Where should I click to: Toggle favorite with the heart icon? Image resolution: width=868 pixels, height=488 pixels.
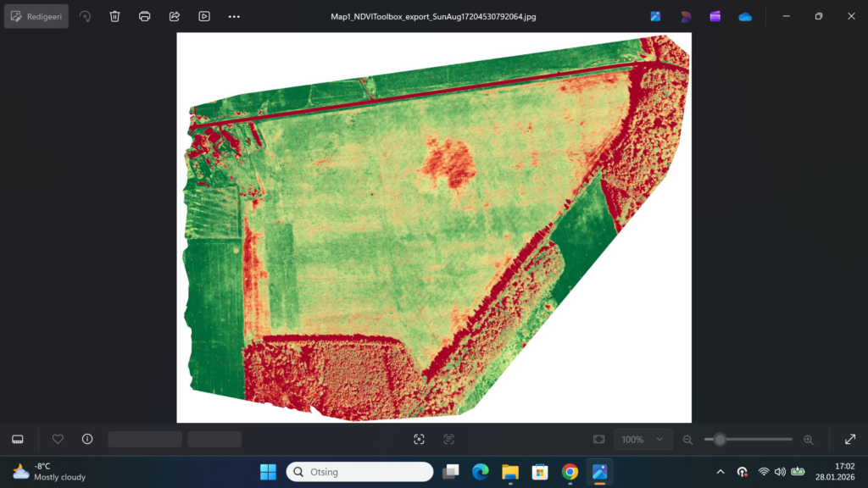click(58, 439)
